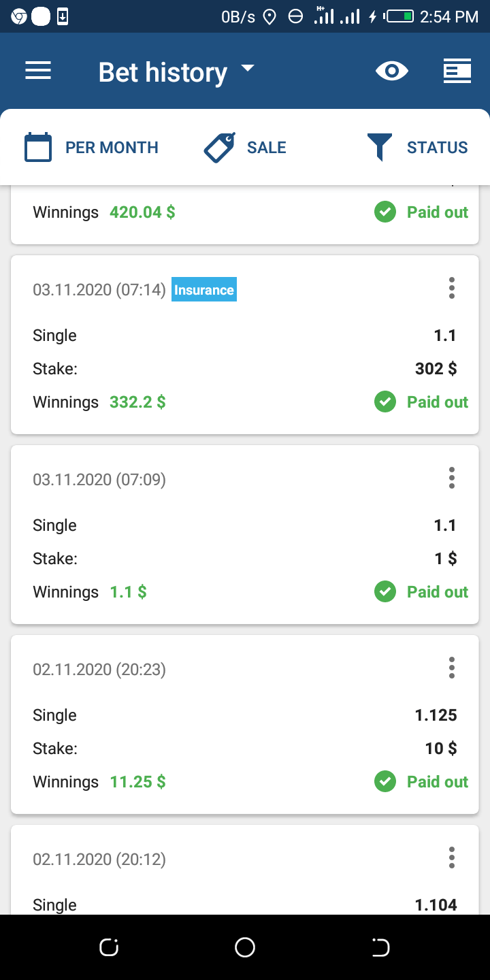The height and width of the screenshot is (980, 490).
Task: Open options menu for 03.11.2020 07:14 bet
Action: (451, 289)
